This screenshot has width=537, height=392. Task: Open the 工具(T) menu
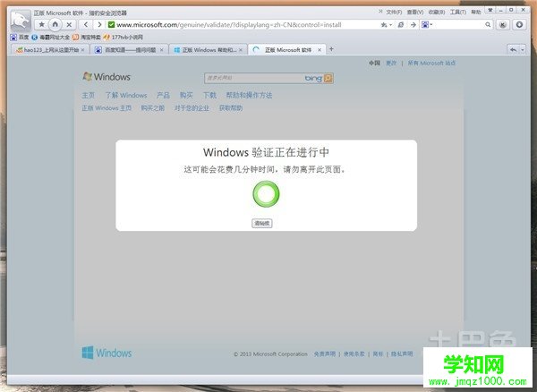[x=458, y=12]
